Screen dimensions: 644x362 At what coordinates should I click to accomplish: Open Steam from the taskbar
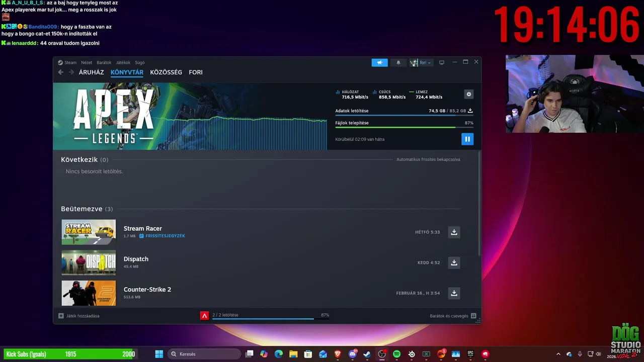pos(367,354)
